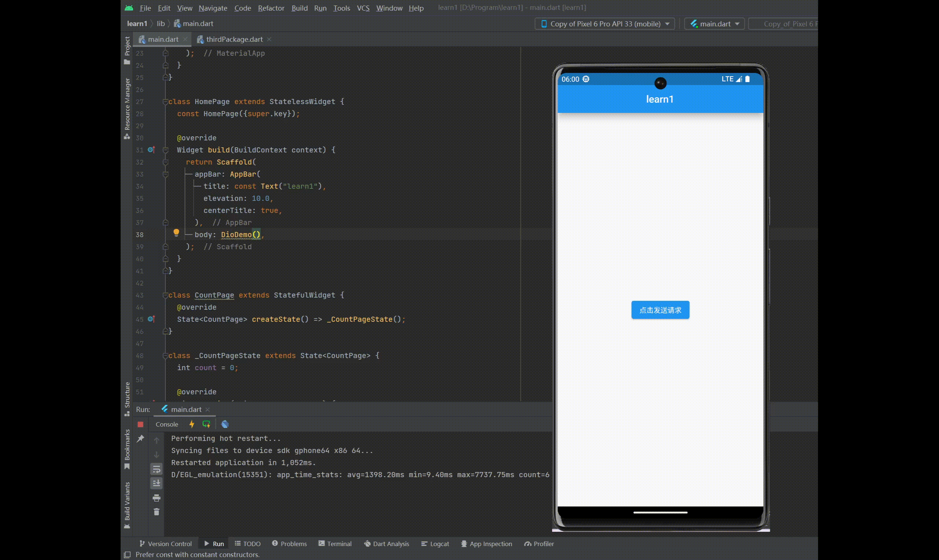Open the Dart Analysis tool window
This screenshot has height=560, width=939.
point(387,544)
